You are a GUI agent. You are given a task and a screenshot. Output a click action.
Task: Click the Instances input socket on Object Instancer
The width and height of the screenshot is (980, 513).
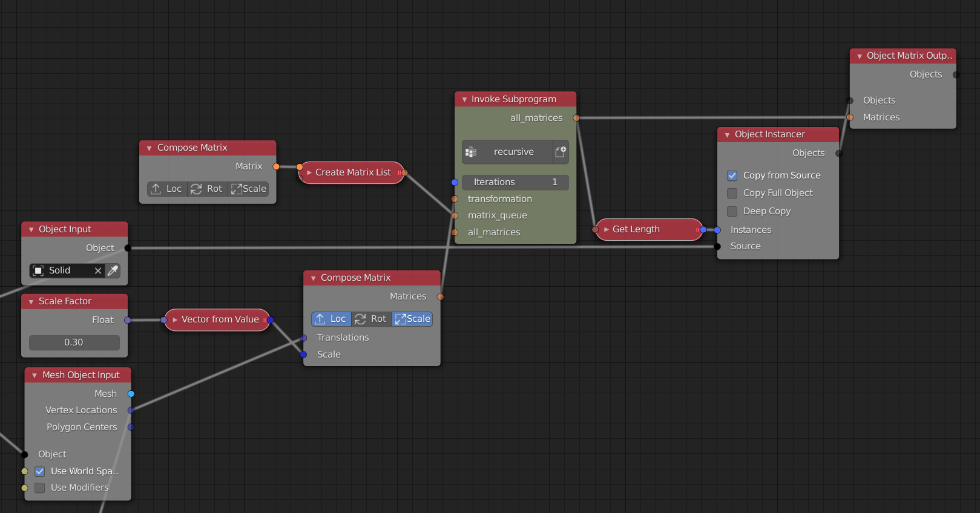pyautogui.click(x=717, y=230)
